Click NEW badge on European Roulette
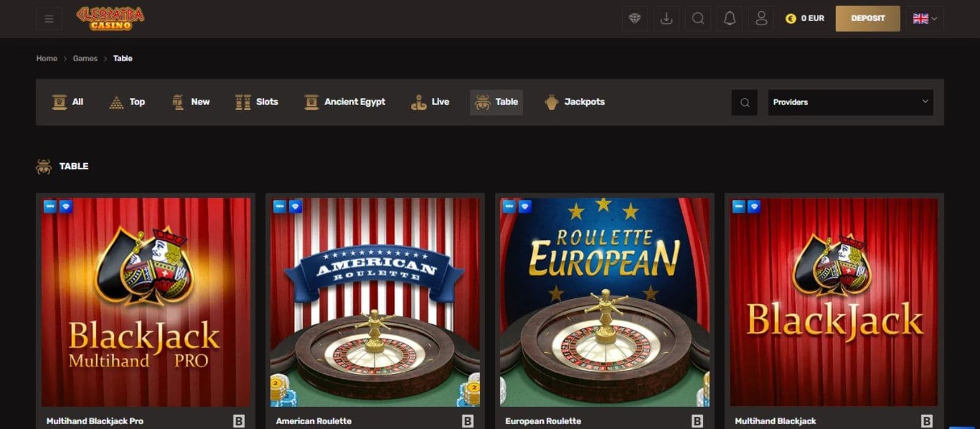Viewport: 980px width, 429px height. pyautogui.click(x=510, y=207)
